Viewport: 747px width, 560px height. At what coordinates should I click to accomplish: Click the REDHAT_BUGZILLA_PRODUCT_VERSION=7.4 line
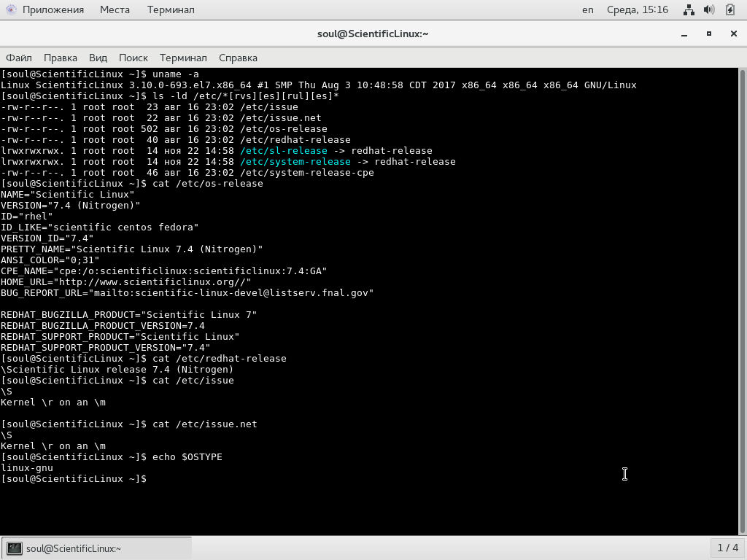pyautogui.click(x=102, y=326)
